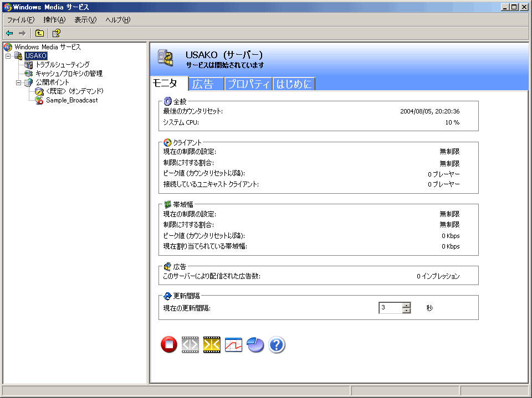Open the ヘルプ(H) menu
This screenshot has height=398, width=532.
[x=117, y=20]
